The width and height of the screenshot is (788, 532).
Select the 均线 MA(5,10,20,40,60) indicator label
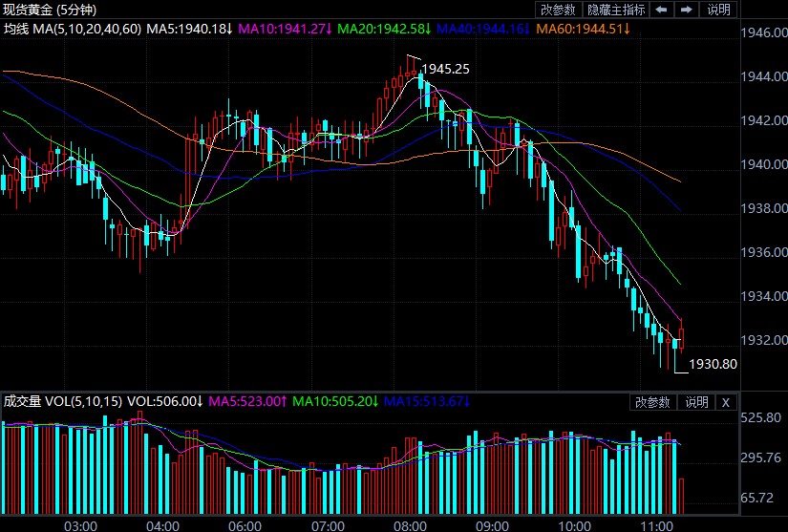(x=72, y=29)
